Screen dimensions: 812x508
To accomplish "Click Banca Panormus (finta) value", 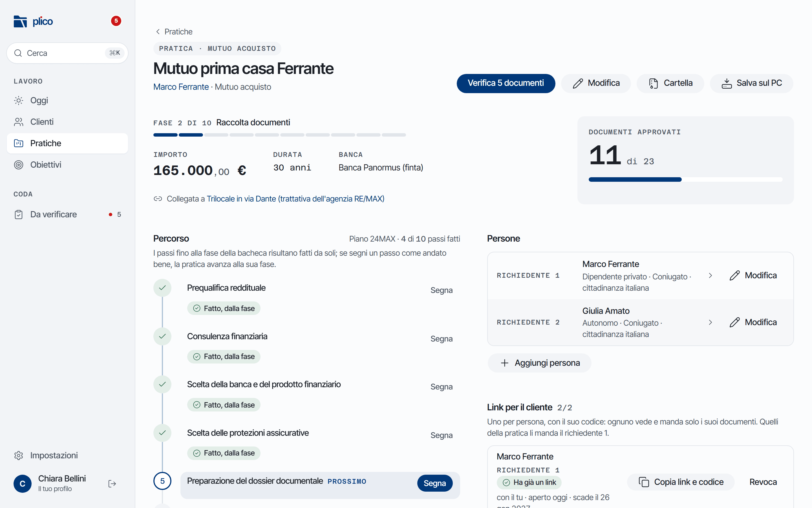I will 381,168.
